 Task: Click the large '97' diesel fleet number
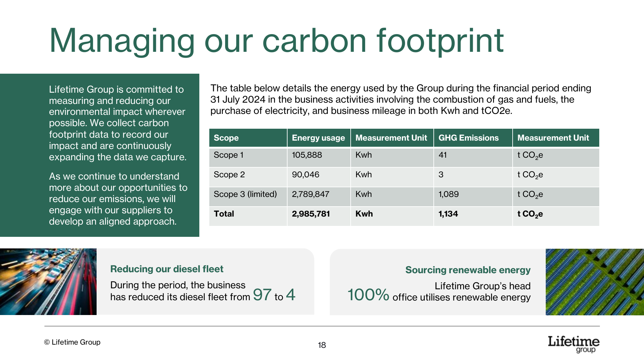click(262, 294)
